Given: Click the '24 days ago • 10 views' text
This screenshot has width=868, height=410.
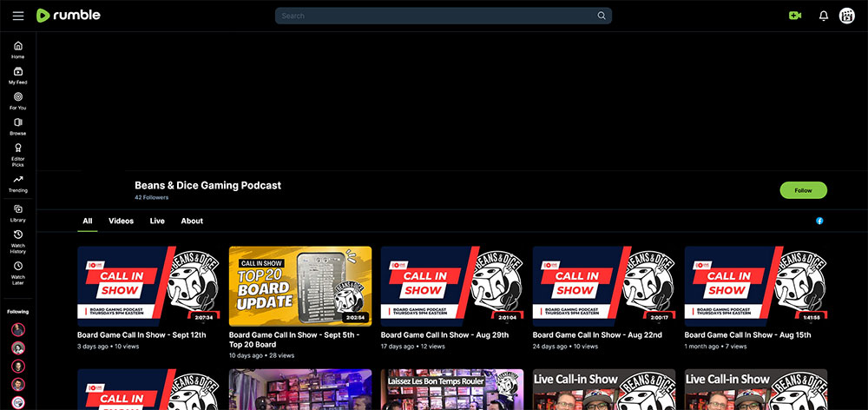Looking at the screenshot, I should coord(565,347).
